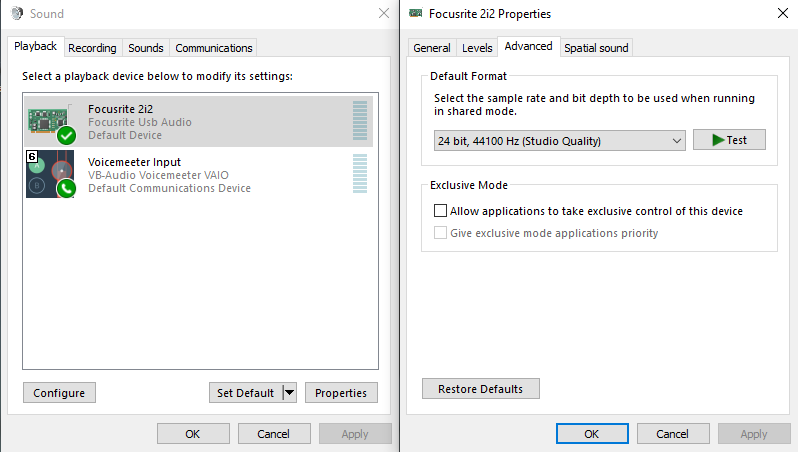
Task: Select the 'Focusrite Usb Audio' text
Action: 140,122
